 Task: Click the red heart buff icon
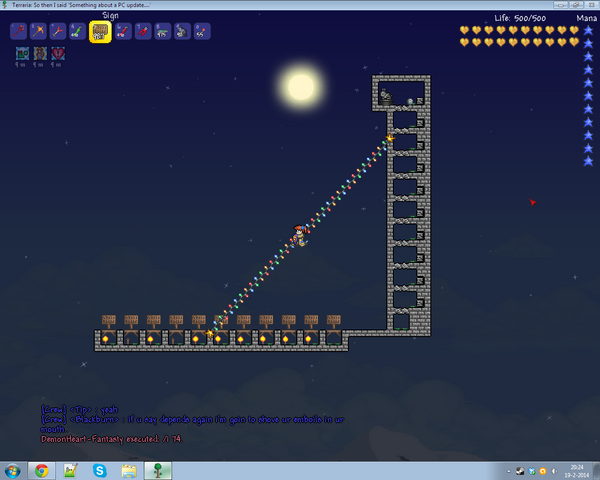click(58, 54)
